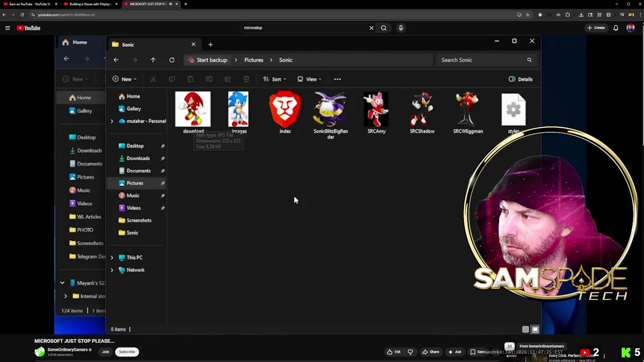The width and height of the screenshot is (644, 362).
Task: Like the video with 16K thumbs up
Action: (393, 352)
